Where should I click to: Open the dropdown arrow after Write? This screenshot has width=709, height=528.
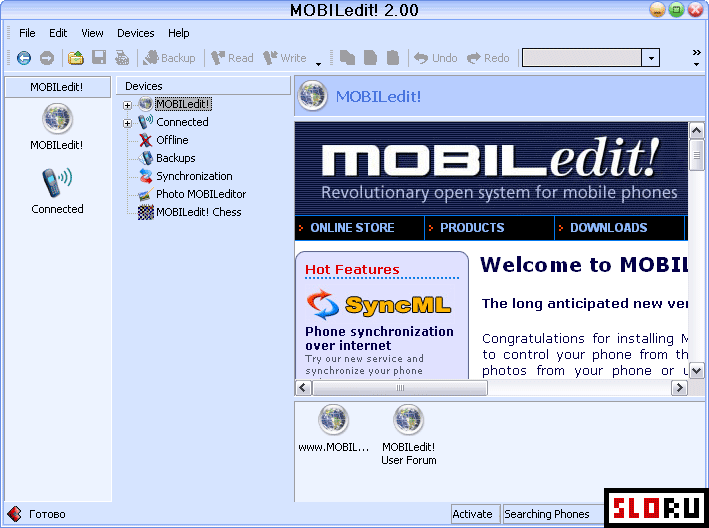coord(319,64)
